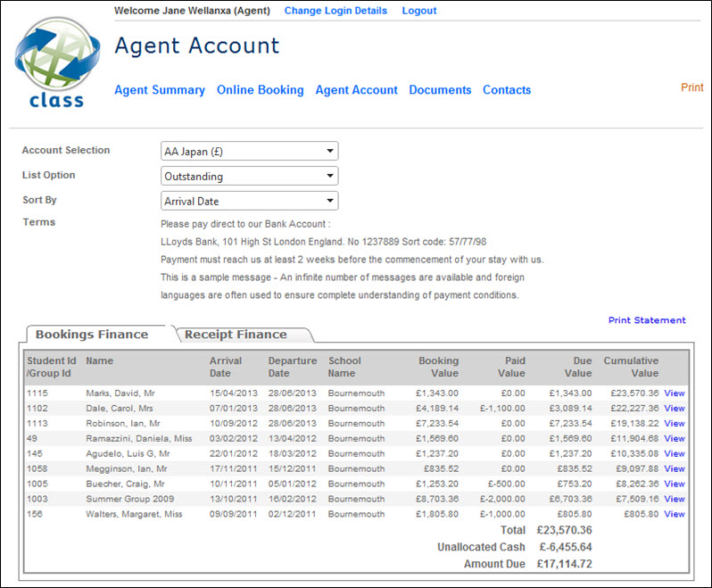
Task: Navigate to the Contacts page
Action: click(507, 90)
